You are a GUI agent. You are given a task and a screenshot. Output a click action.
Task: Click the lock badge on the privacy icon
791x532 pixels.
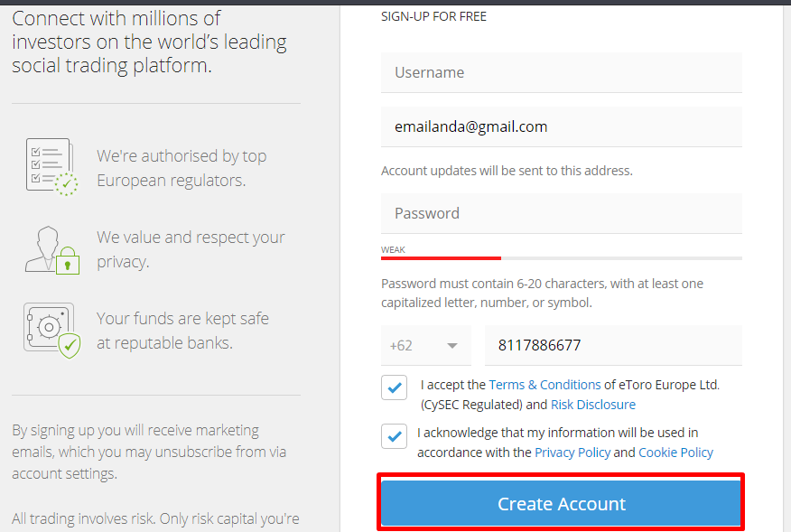coord(66,263)
